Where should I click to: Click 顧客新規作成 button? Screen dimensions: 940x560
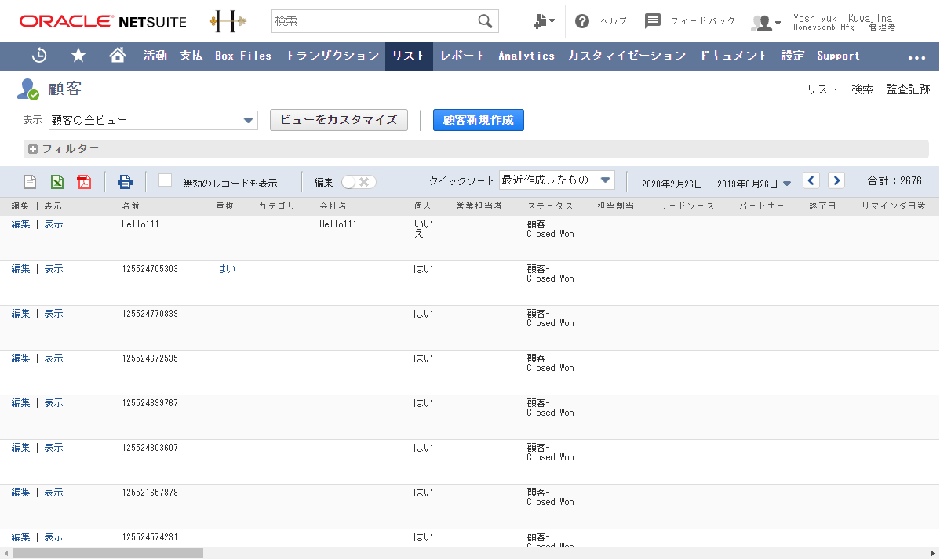pos(479,120)
